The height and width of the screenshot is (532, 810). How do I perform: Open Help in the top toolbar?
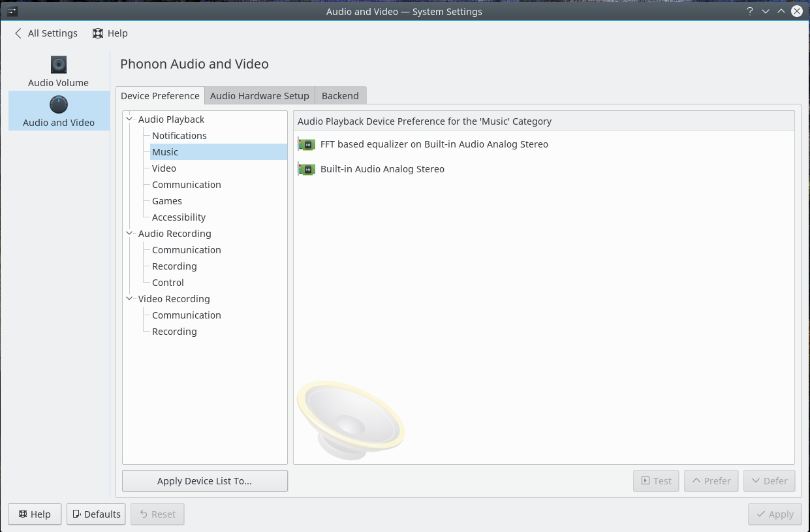coord(110,33)
